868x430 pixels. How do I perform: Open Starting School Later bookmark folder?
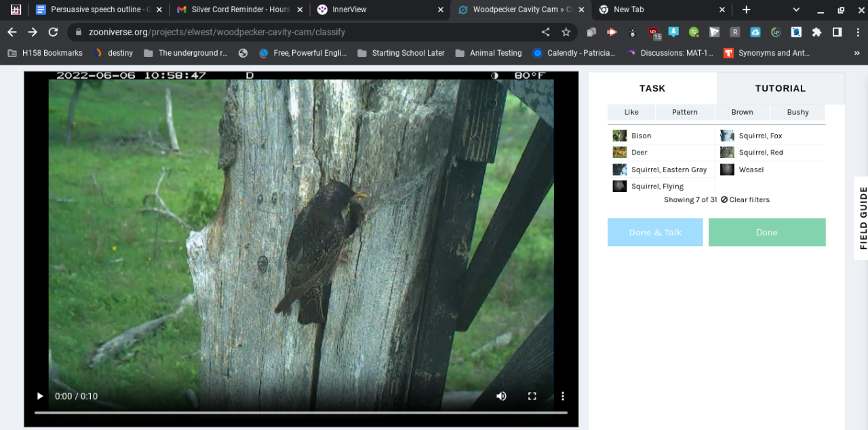click(401, 53)
